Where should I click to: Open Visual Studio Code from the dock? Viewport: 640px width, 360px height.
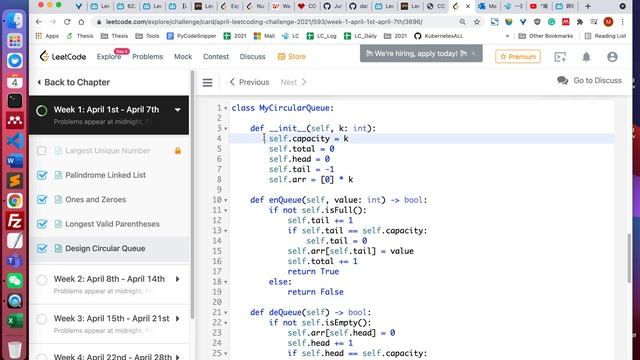15,141
